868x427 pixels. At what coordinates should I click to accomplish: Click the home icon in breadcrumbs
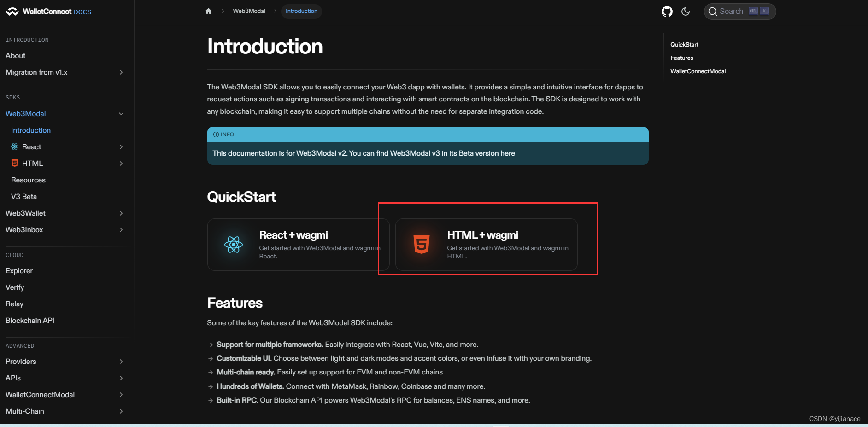point(208,11)
